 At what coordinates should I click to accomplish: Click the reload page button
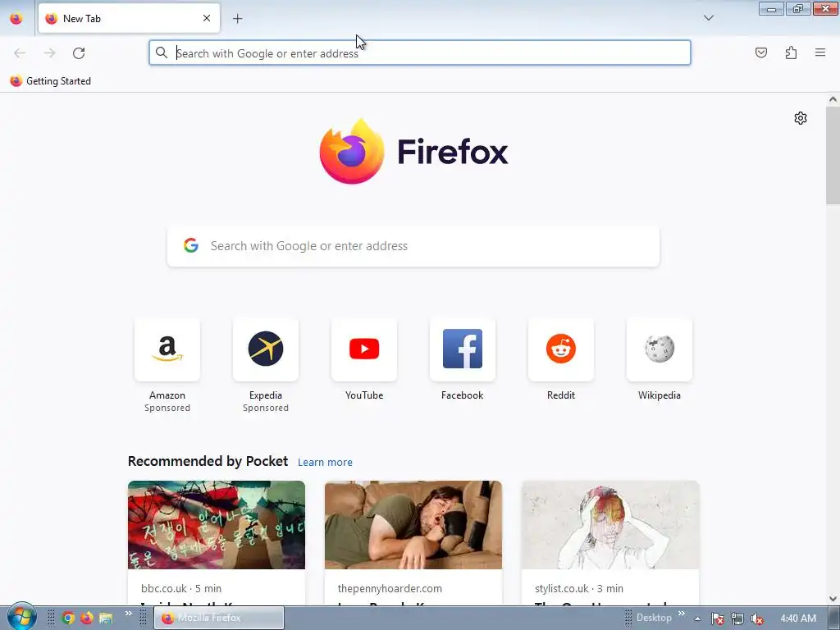(x=79, y=53)
